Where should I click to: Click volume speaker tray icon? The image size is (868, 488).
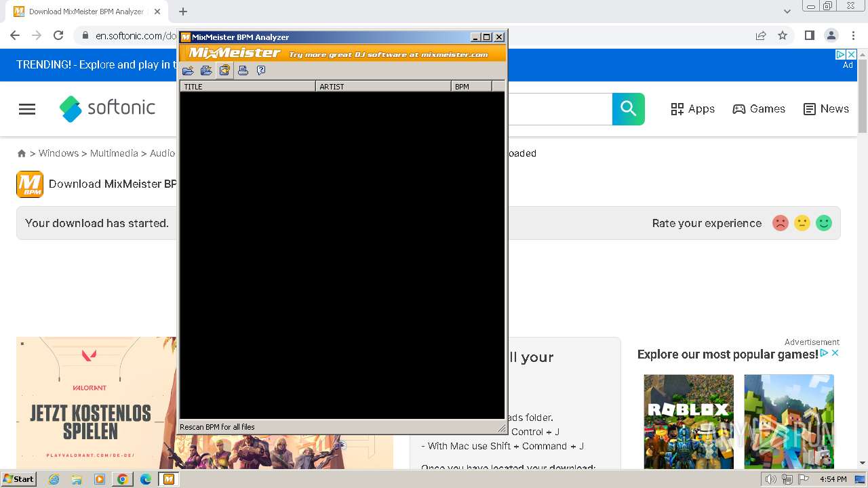click(771, 479)
